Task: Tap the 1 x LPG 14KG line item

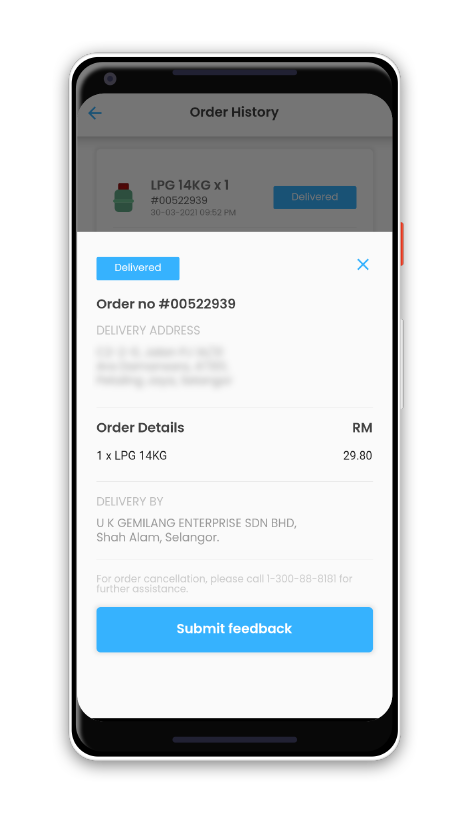Action: (132, 456)
